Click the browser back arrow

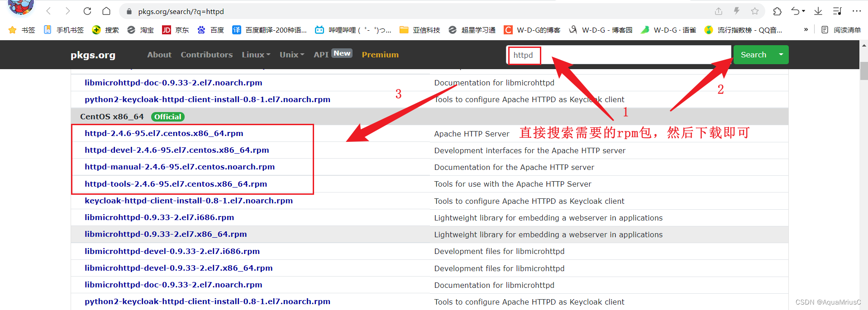(49, 11)
